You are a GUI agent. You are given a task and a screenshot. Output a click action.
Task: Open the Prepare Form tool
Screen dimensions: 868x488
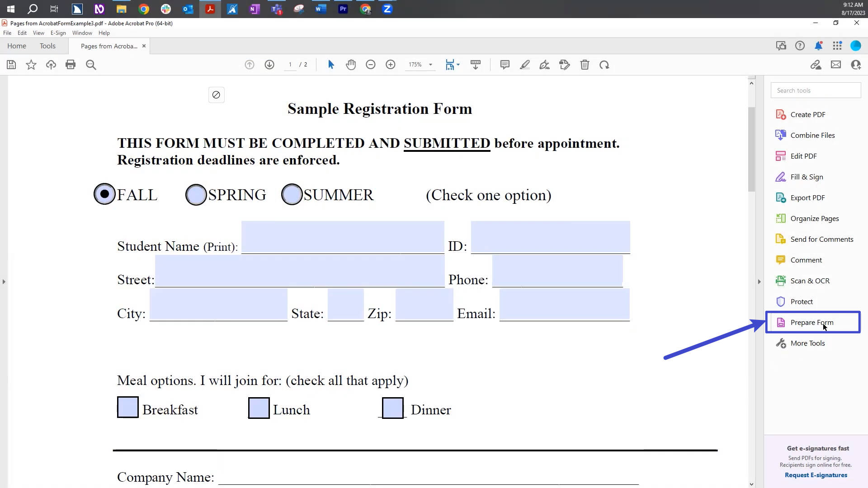[813, 322]
